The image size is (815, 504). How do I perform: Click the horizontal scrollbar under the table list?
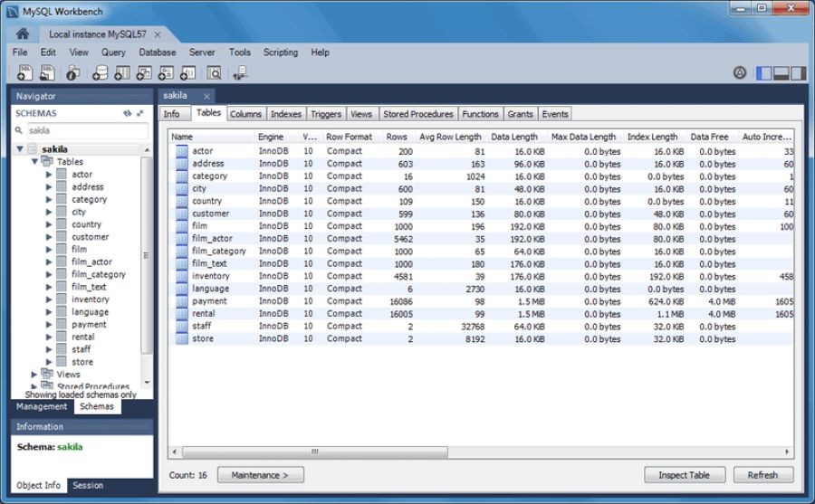click(313, 452)
